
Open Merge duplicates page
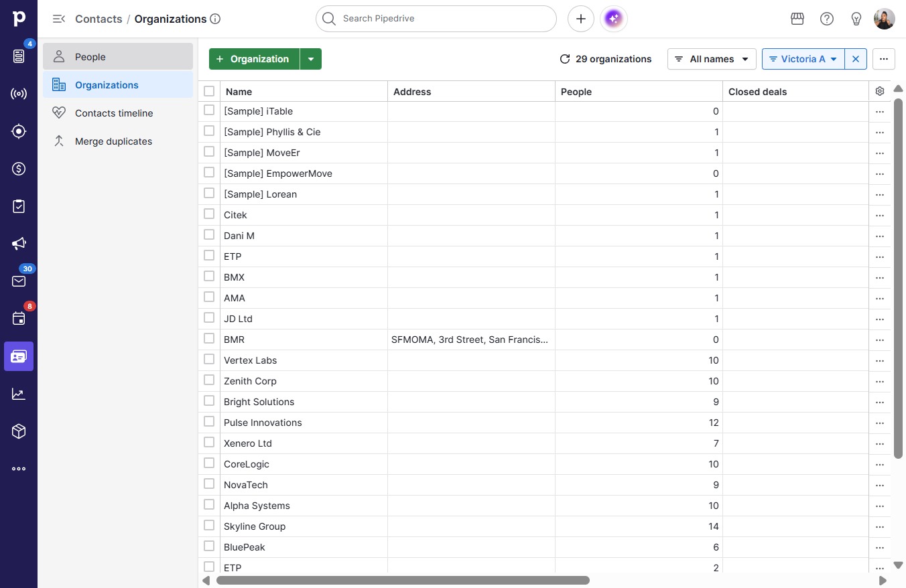[x=118, y=141]
